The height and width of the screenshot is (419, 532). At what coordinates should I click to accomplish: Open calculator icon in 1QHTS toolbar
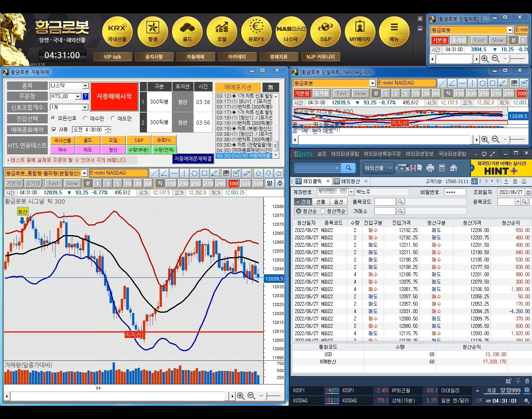[x=442, y=168]
